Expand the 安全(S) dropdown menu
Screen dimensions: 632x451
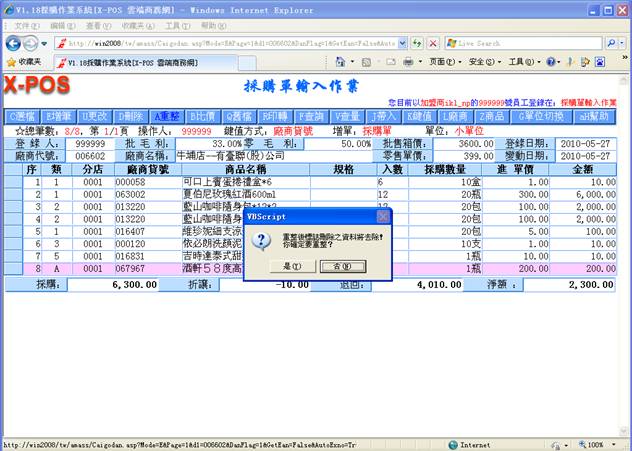(483, 62)
